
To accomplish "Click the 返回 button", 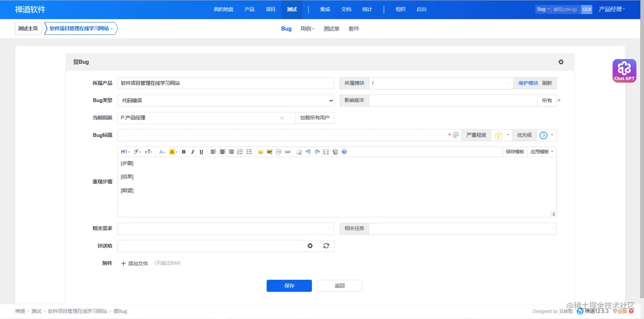I will tap(339, 286).
